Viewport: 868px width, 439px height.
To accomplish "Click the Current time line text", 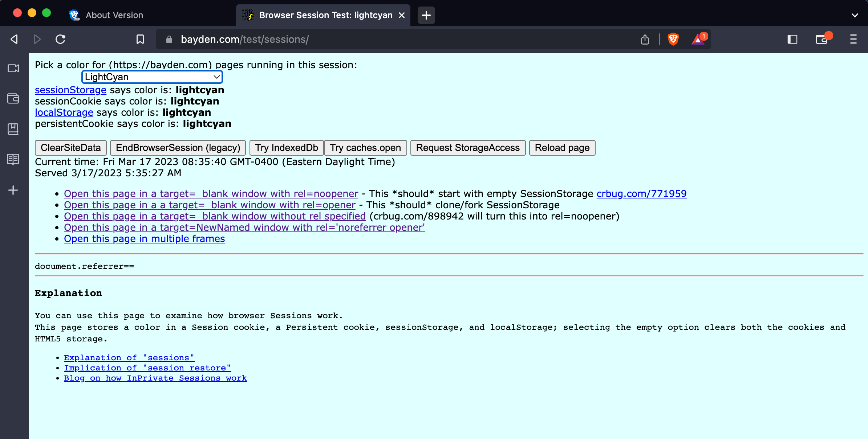I will pyautogui.click(x=215, y=162).
